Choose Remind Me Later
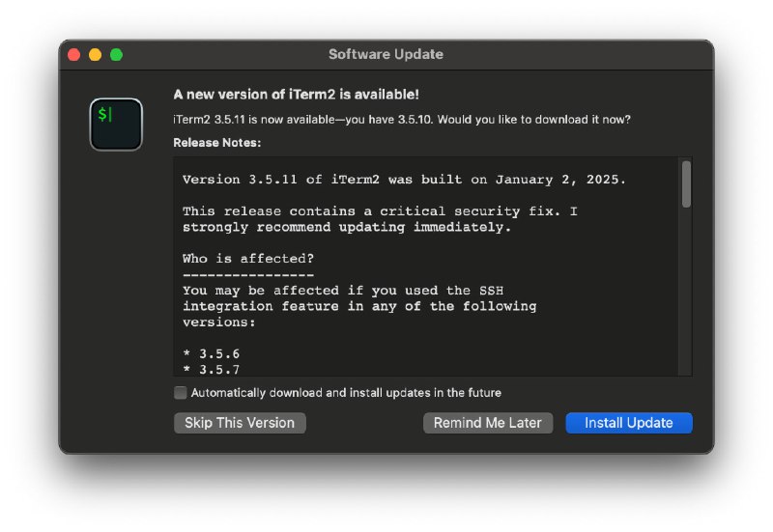Viewport: 773px width, 532px height. (x=488, y=423)
